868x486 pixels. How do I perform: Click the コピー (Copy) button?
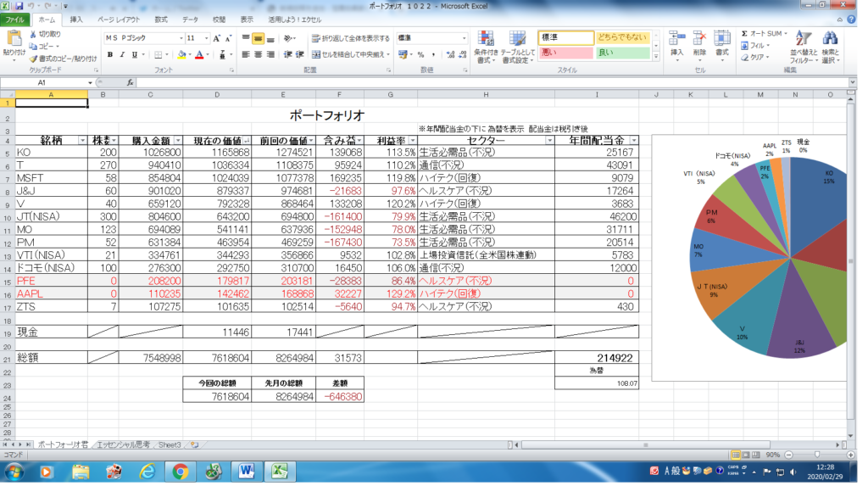click(44, 47)
